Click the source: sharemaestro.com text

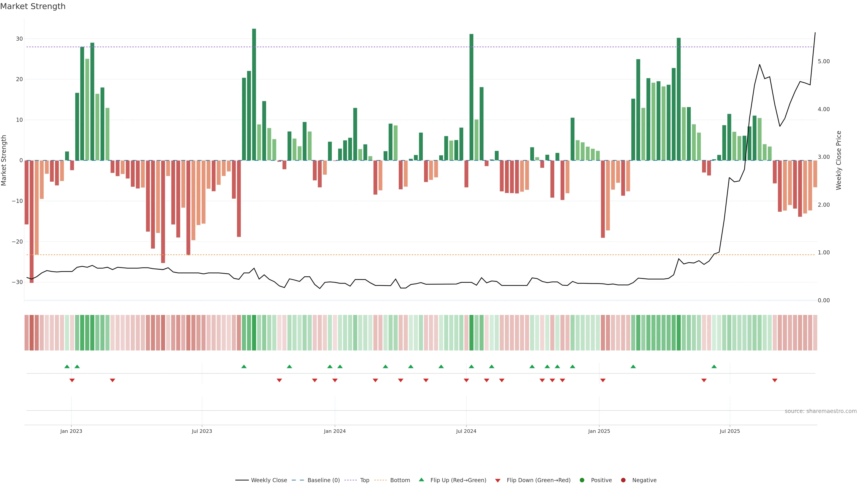click(821, 411)
